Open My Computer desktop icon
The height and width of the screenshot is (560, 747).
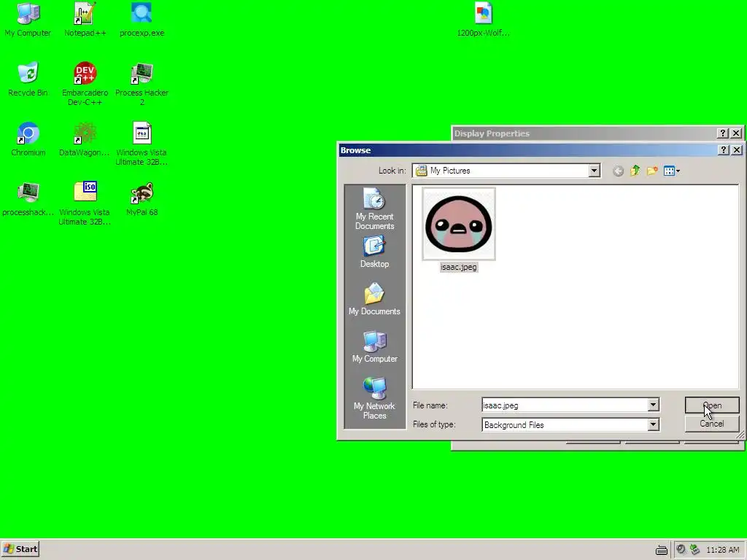pos(28,20)
